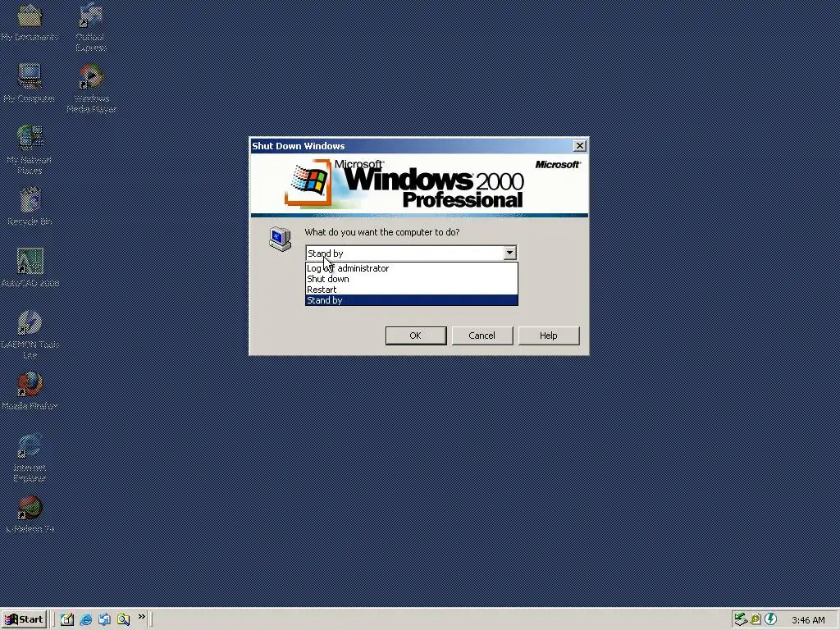This screenshot has height=630, width=840.
Task: Launch Internet Explorer from quick launch bar
Action: (x=85, y=619)
